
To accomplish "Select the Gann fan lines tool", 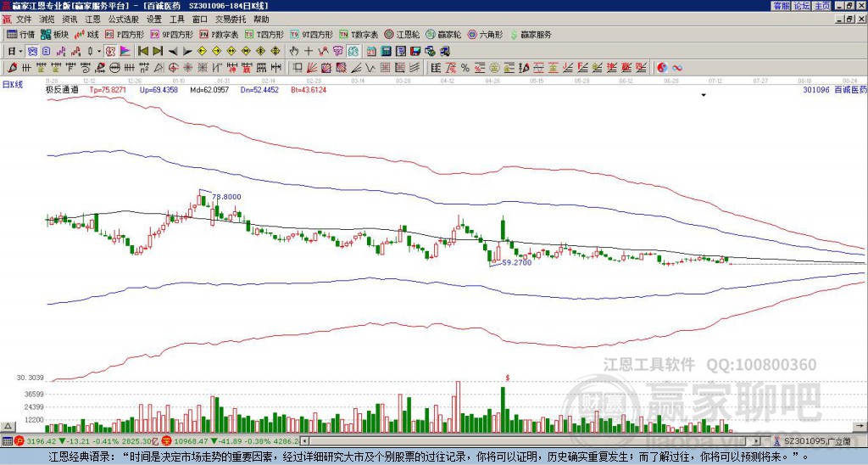I will click(x=312, y=68).
